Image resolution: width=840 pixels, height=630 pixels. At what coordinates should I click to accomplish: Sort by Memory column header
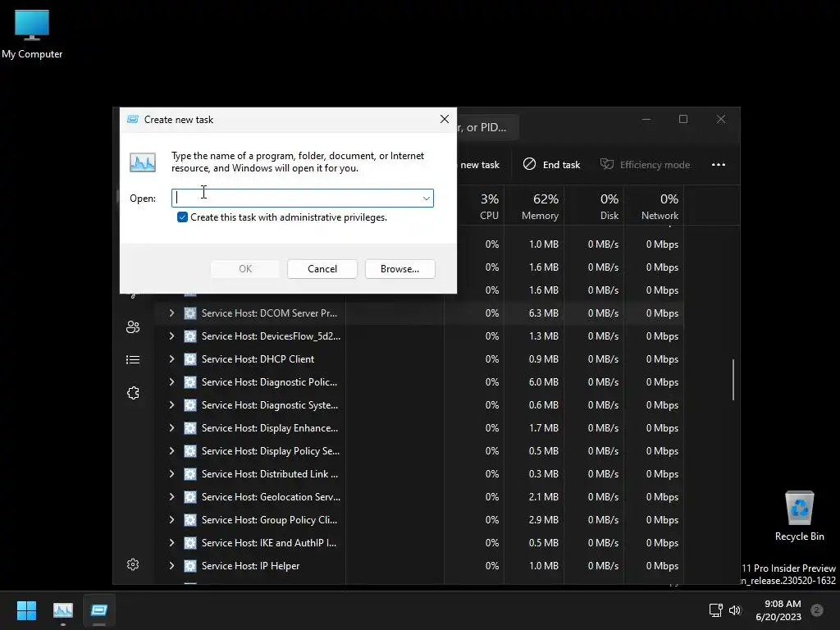pyautogui.click(x=533, y=206)
